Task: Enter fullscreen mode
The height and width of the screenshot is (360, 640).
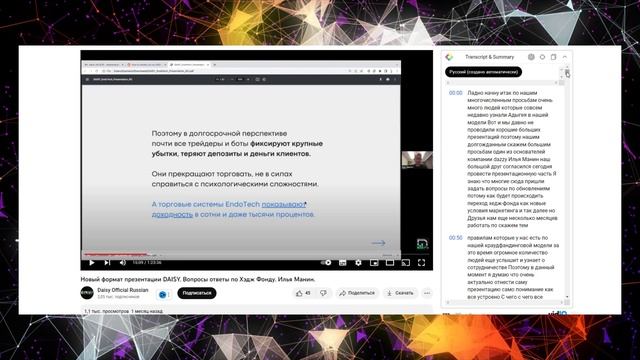Action: click(x=421, y=263)
